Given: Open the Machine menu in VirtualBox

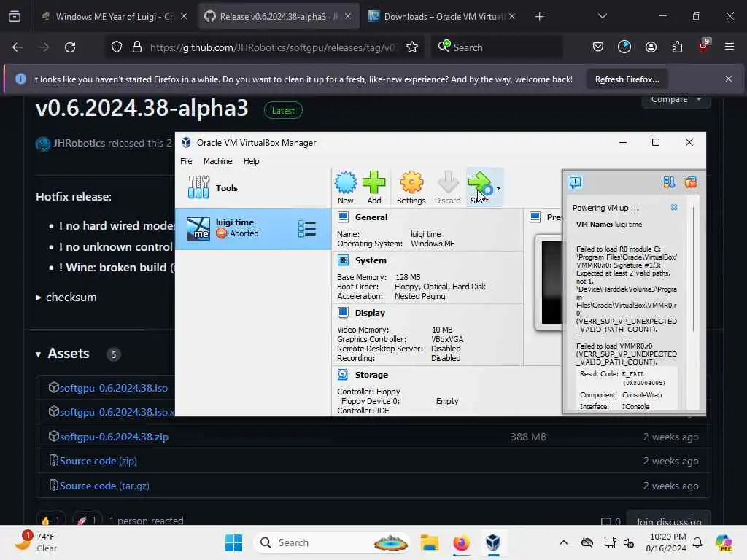Looking at the screenshot, I should 217,161.
